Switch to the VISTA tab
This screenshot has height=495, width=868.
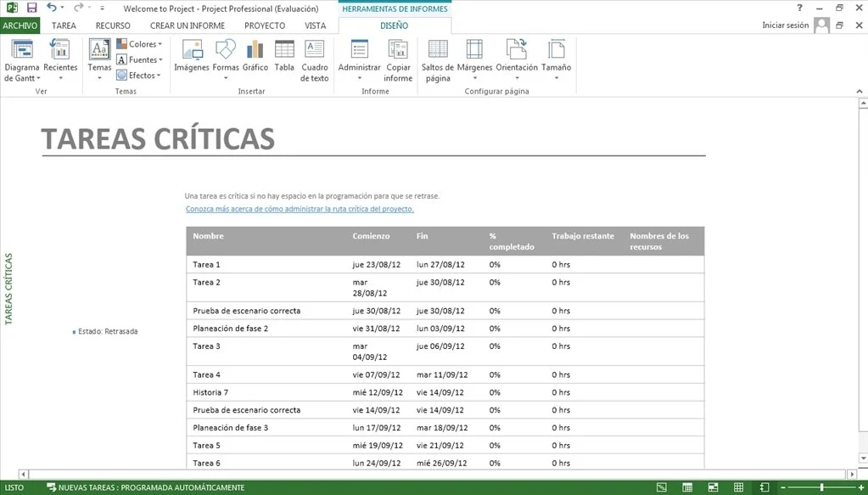coord(315,25)
